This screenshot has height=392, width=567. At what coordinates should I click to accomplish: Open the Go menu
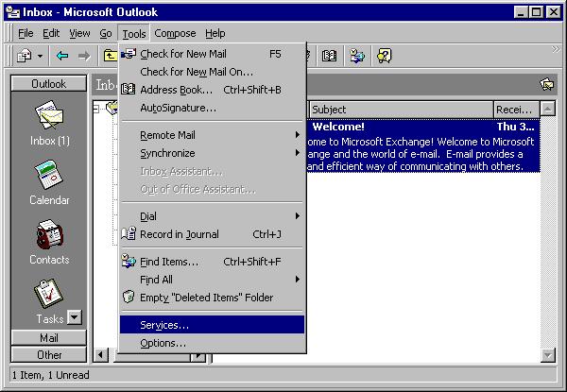106,33
